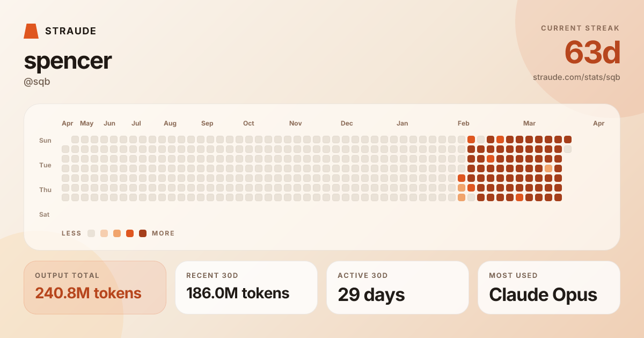The height and width of the screenshot is (338, 644).
Task: Select the Output Total stat card
Action: [x=95, y=288]
